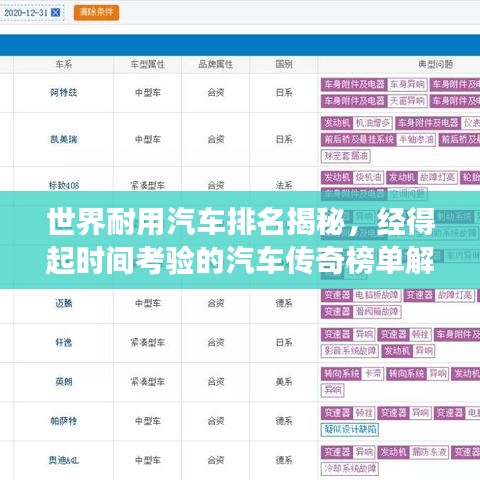Click 迈腾's 故障灯亮 tag
Screen dimensions: 480x480
[x=455, y=295]
